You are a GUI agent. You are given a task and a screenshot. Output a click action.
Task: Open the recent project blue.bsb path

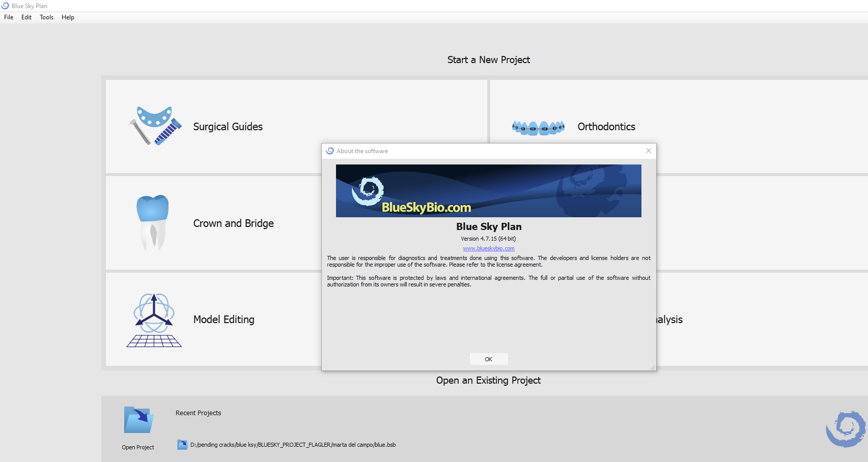(x=293, y=445)
